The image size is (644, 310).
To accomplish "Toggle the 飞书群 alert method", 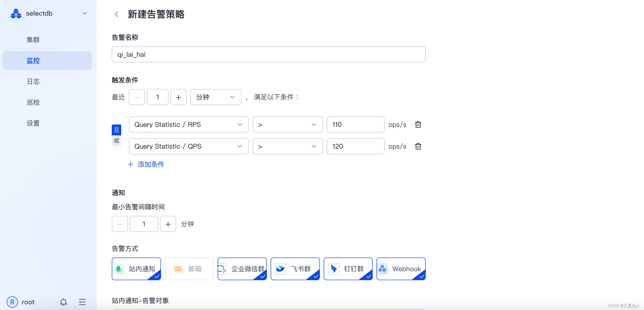I will tap(295, 269).
